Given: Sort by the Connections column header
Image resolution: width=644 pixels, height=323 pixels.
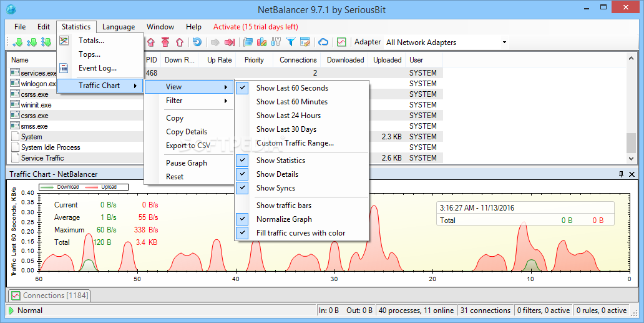Looking at the screenshot, I should (x=298, y=60).
